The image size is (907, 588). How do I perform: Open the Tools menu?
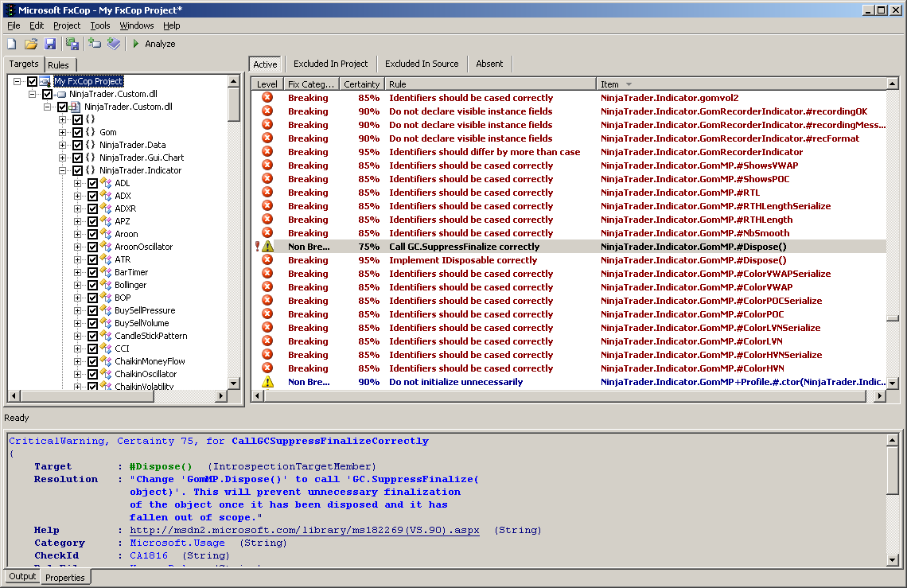tap(99, 25)
